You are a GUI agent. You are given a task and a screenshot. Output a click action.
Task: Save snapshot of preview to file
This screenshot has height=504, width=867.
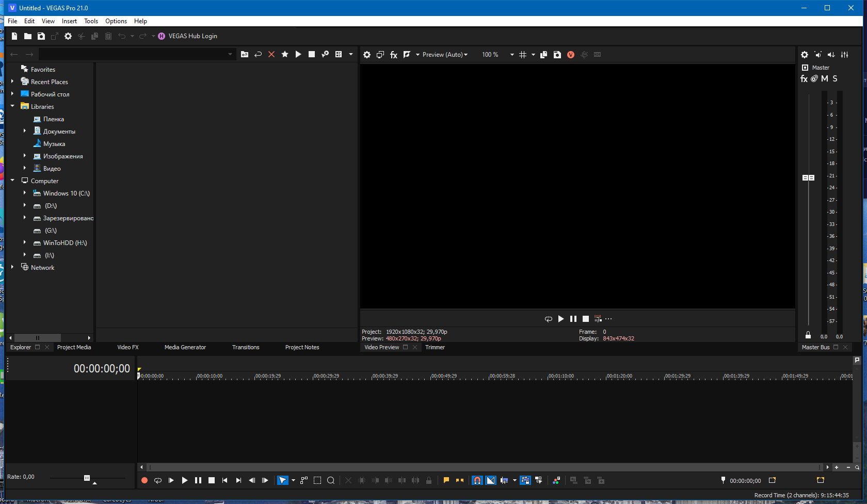[557, 55]
